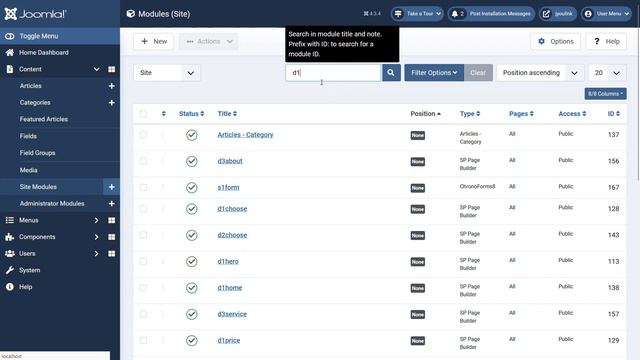Screen dimensions: 640x360
Task: Add a new category with plus icon
Action: [x=111, y=103]
